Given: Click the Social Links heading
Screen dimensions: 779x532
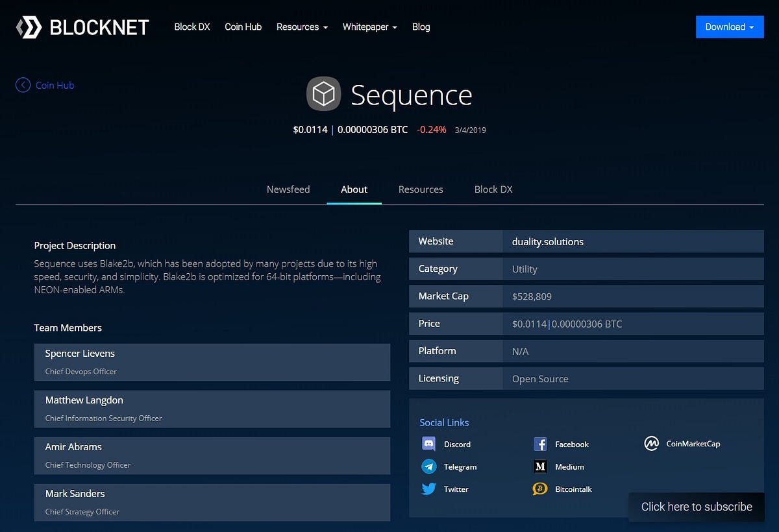Looking at the screenshot, I should pyautogui.click(x=444, y=422).
